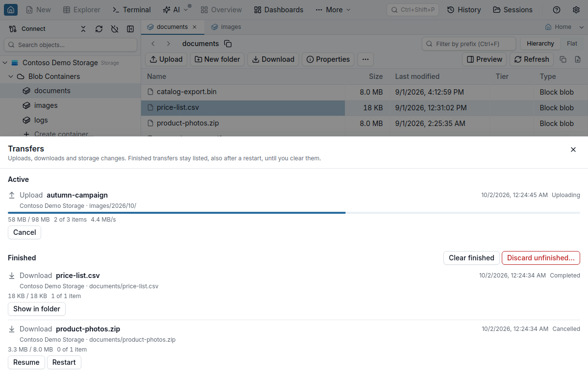This screenshot has width=588, height=379.
Task: Toggle the Preview pane
Action: (485, 59)
